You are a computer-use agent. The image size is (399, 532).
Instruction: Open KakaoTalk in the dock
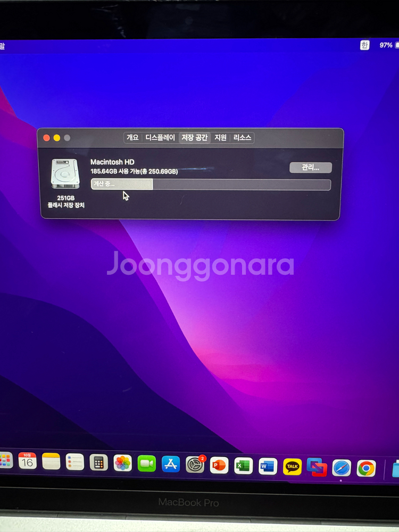tap(293, 467)
